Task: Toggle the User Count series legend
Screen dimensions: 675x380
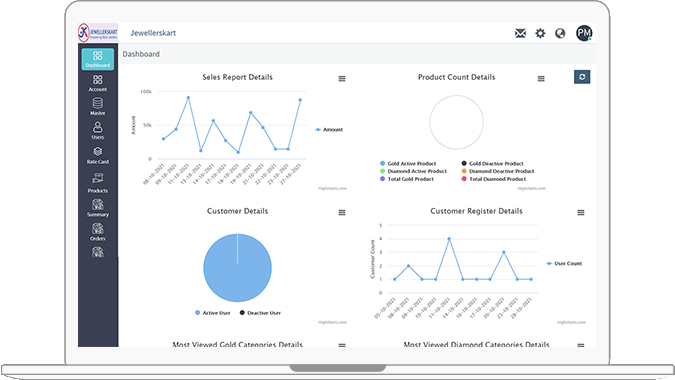Action: [564, 263]
